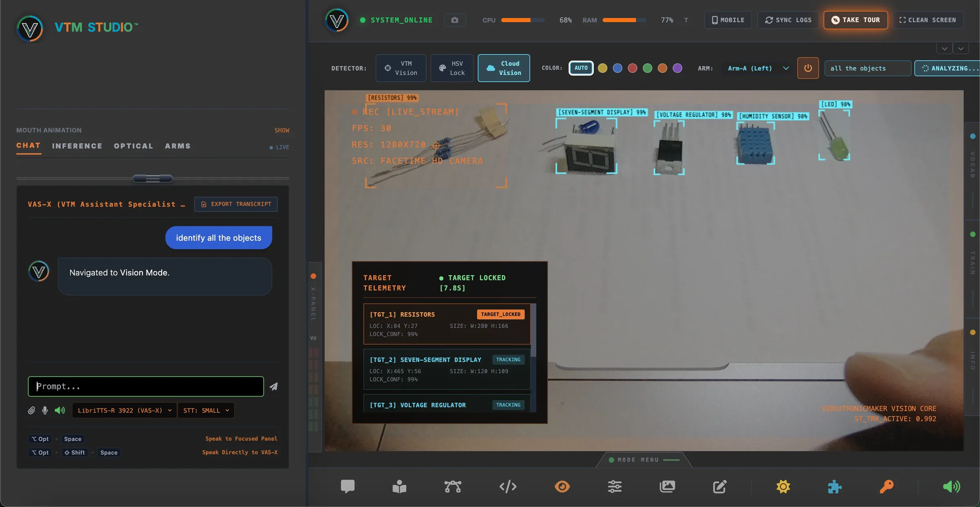Select the orange eye vision mode icon

coord(562,486)
